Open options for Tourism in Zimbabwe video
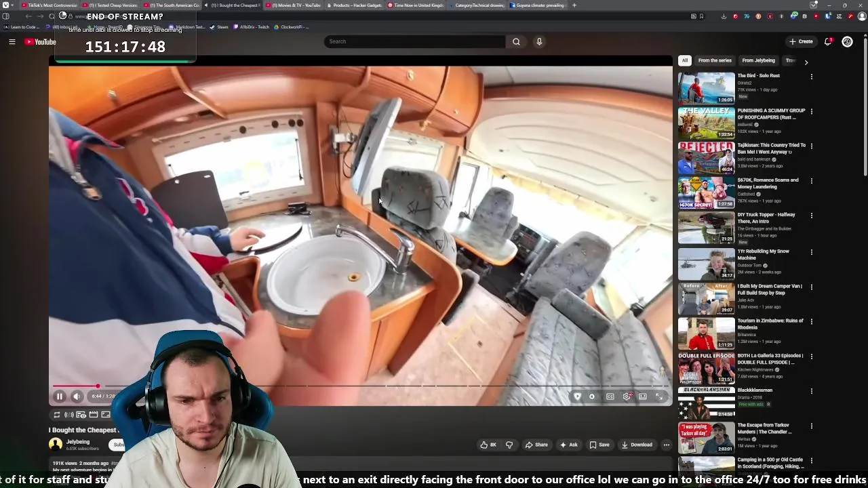 click(x=811, y=321)
